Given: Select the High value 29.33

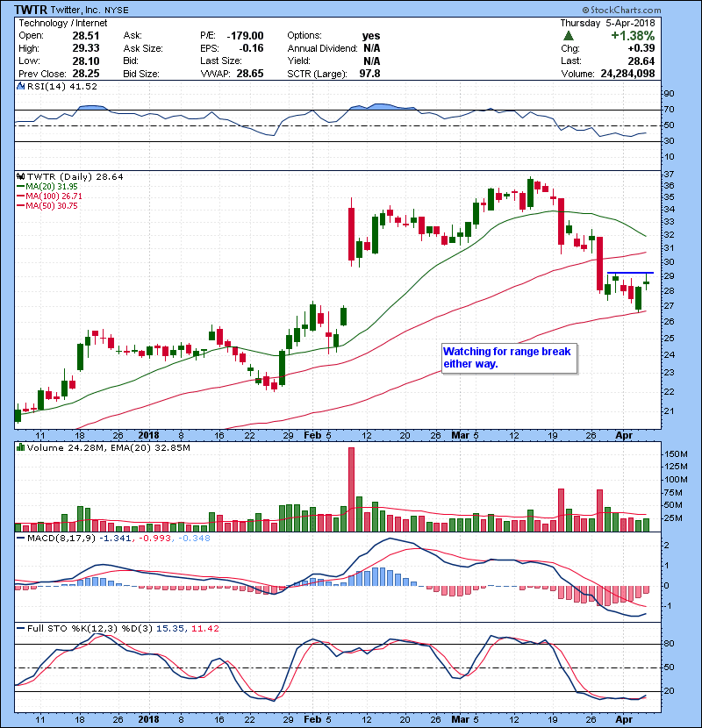Looking at the screenshot, I should coord(85,48).
